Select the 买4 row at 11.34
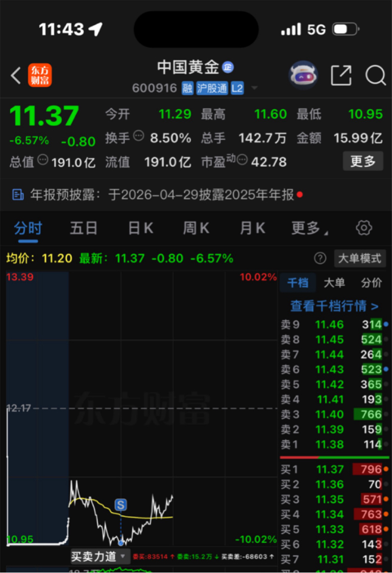Screen dimensions: 392x573 point(334,514)
